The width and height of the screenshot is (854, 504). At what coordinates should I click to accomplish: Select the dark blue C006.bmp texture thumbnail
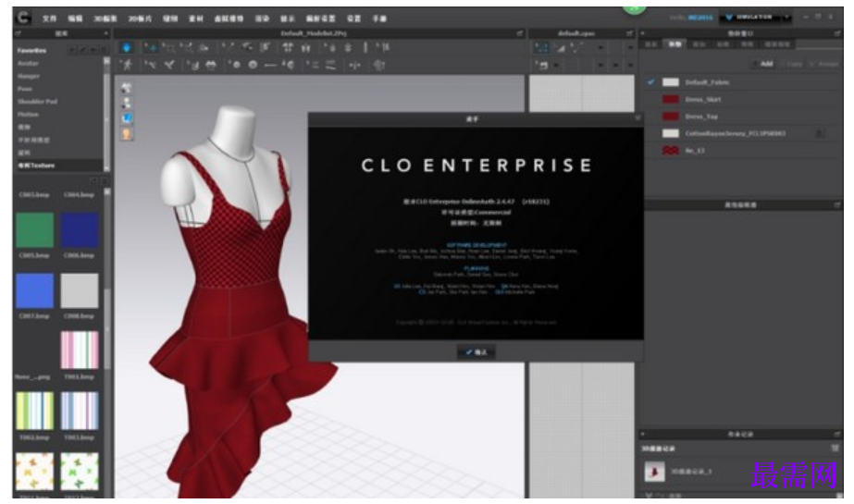[80, 230]
